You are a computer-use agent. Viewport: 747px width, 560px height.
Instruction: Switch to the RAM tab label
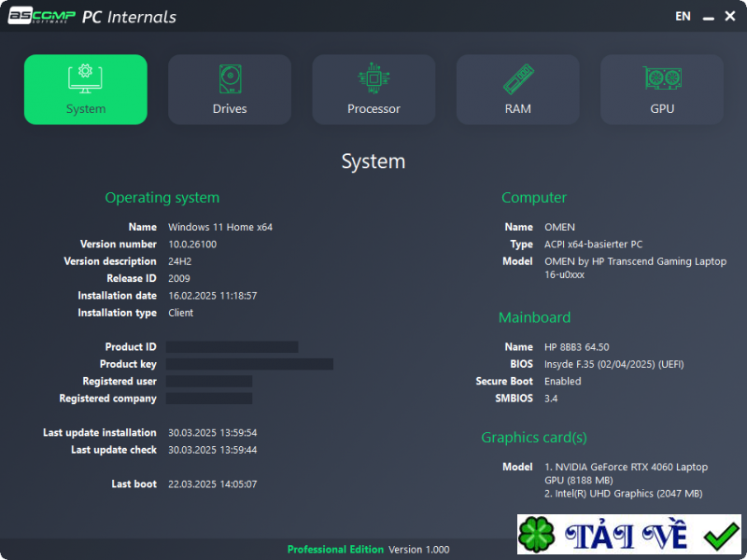518,109
